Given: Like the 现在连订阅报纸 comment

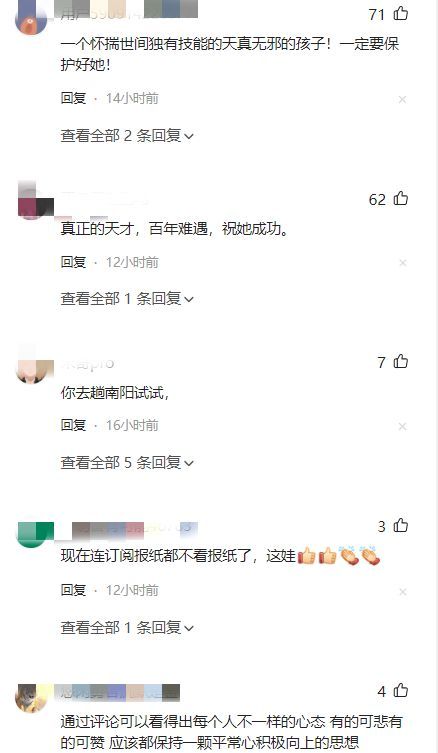Looking at the screenshot, I should click(401, 526).
